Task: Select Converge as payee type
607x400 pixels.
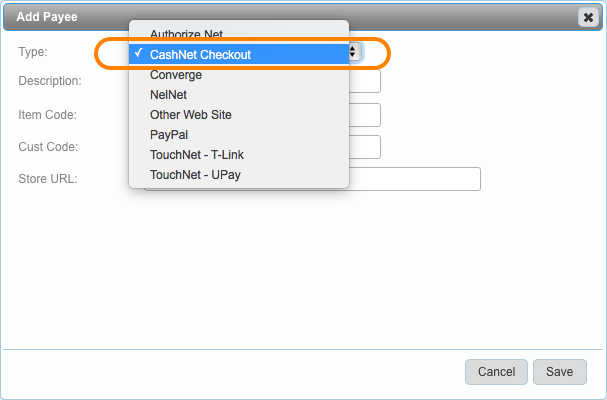Action: 176,75
